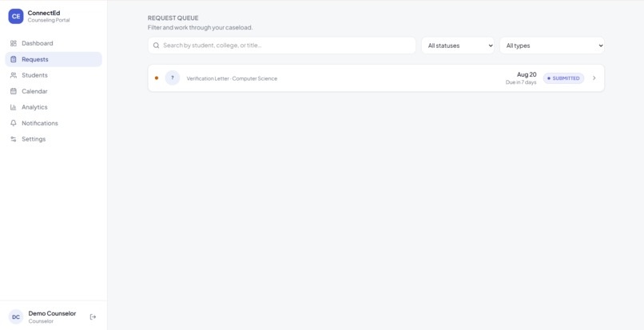Open the All statuses dropdown
Image resolution: width=644 pixels, height=330 pixels.
pyautogui.click(x=458, y=46)
